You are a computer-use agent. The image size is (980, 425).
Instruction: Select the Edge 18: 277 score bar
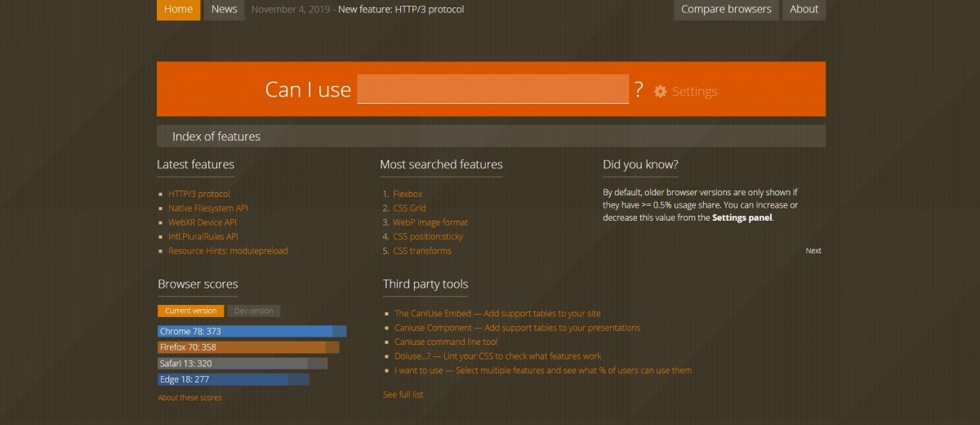(234, 379)
